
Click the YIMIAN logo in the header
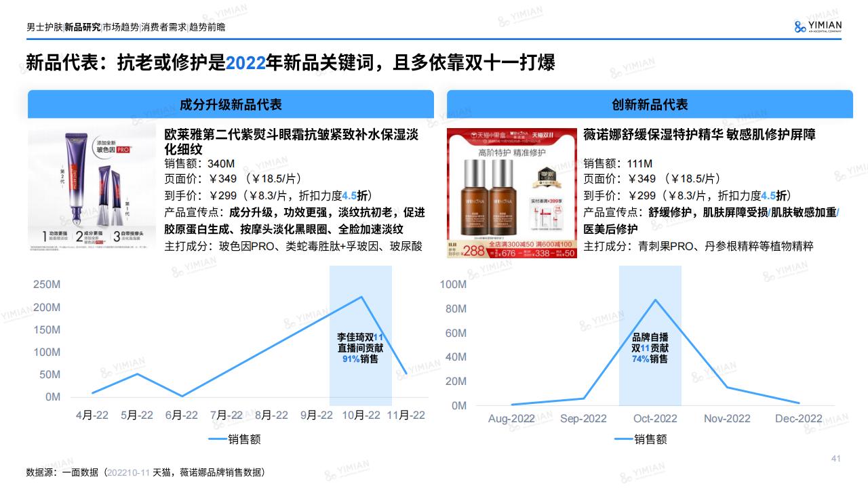[x=818, y=26]
